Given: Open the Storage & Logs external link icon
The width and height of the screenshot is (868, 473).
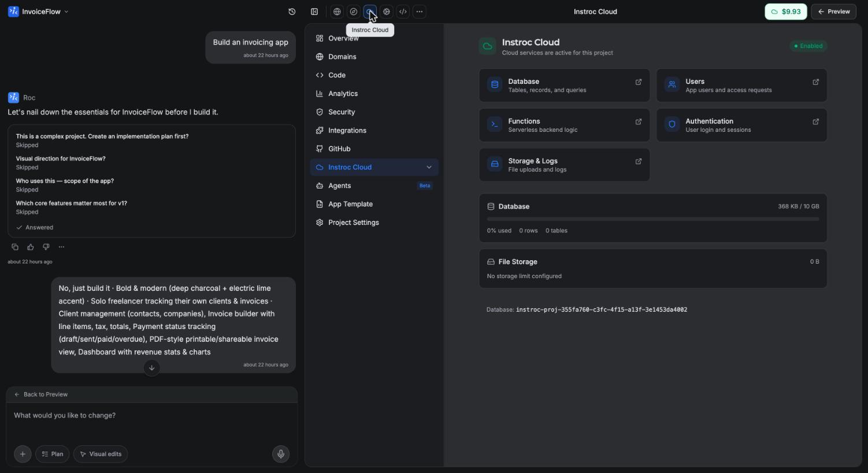Looking at the screenshot, I should 639,162.
